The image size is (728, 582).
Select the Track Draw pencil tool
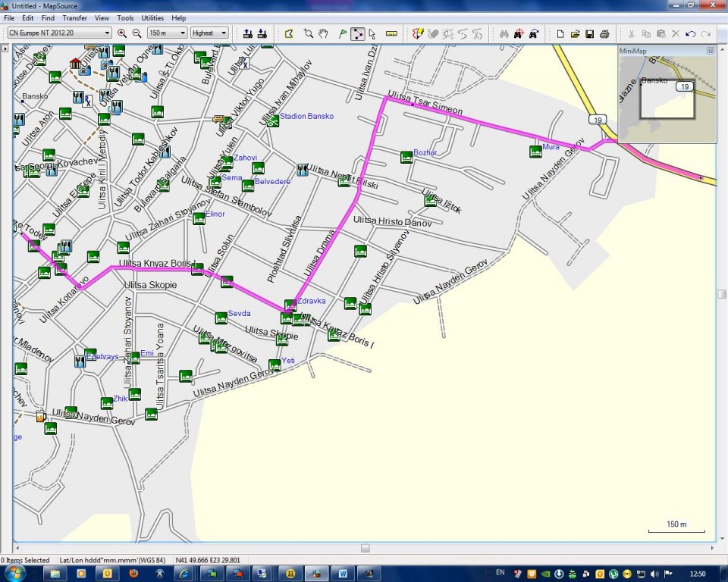point(418,33)
